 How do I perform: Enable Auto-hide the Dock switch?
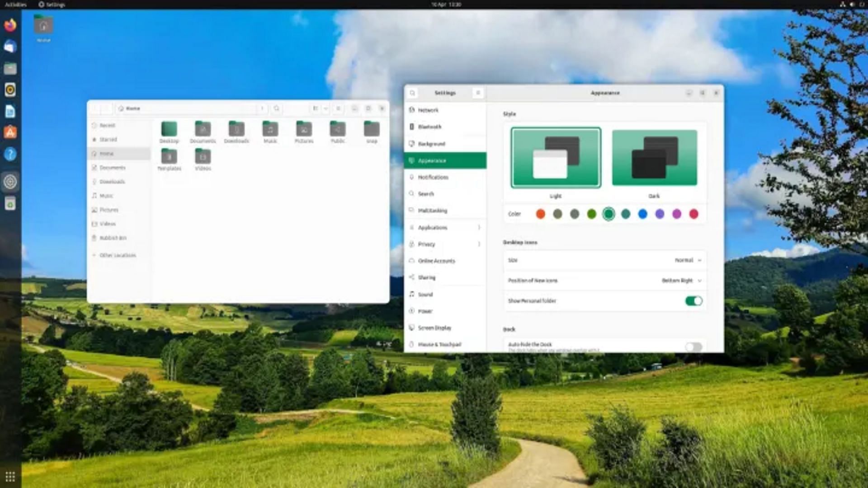[x=693, y=347]
